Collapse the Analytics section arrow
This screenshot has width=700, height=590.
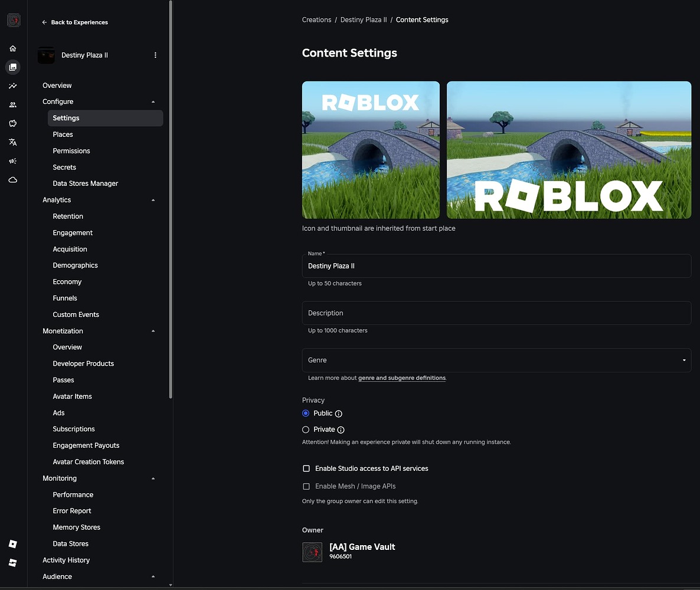coord(153,200)
